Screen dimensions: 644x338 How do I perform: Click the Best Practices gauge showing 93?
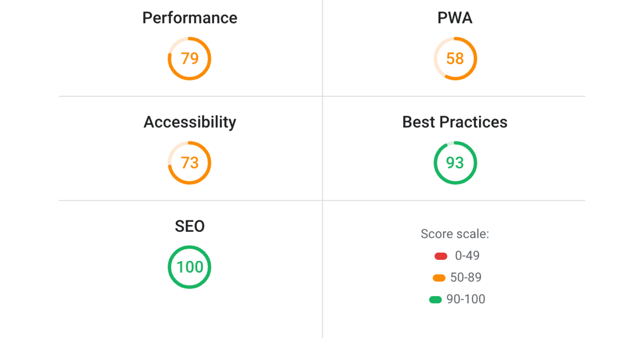click(455, 163)
